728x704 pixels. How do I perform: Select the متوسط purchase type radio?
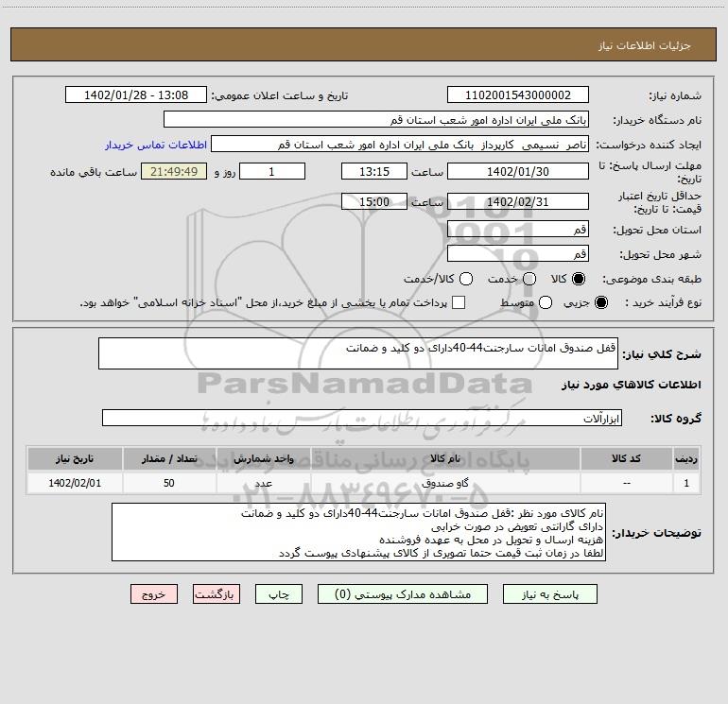[546, 302]
